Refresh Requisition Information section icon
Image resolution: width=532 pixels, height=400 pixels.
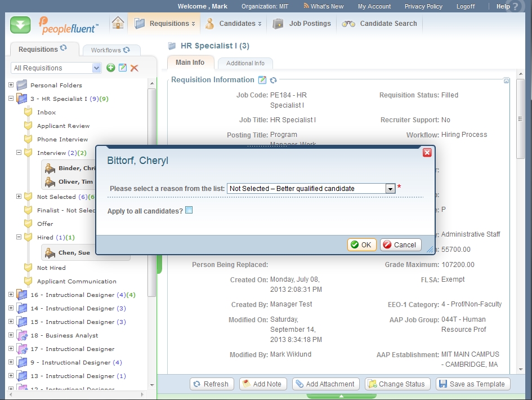[273, 80]
